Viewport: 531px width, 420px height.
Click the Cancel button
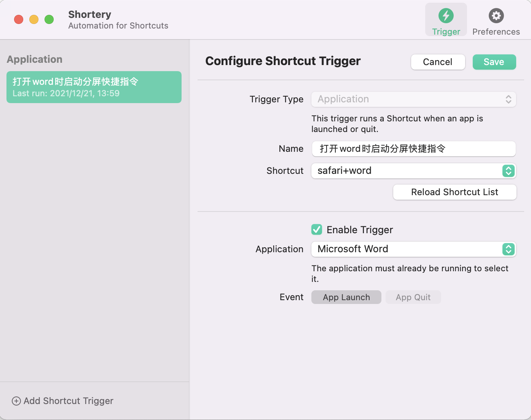click(x=438, y=62)
